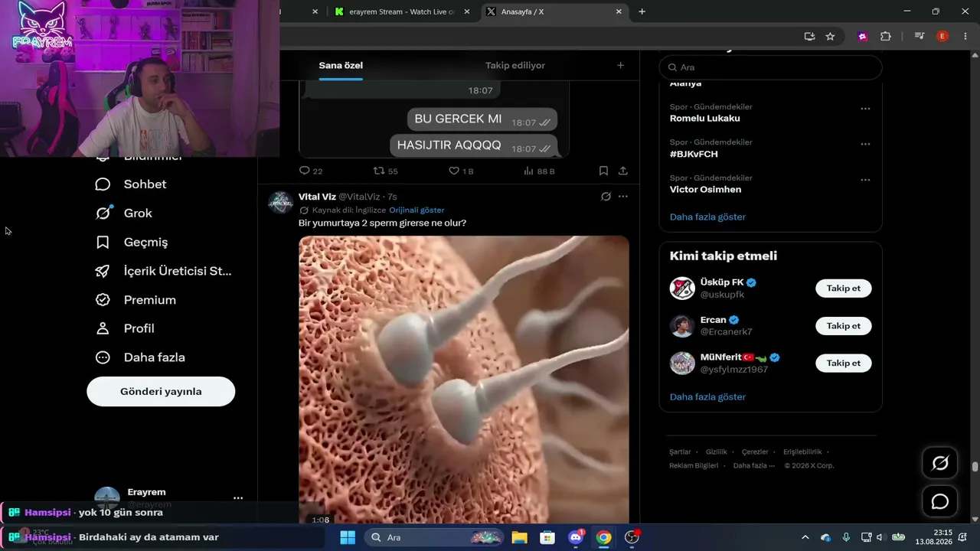980x551 pixels.
Task: Open OBS Studio from the taskbar
Action: pyautogui.click(x=632, y=537)
